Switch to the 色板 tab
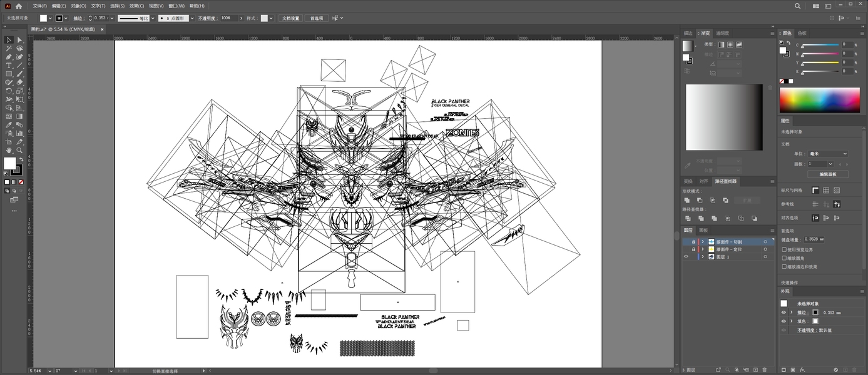The width and height of the screenshot is (868, 375). click(802, 33)
